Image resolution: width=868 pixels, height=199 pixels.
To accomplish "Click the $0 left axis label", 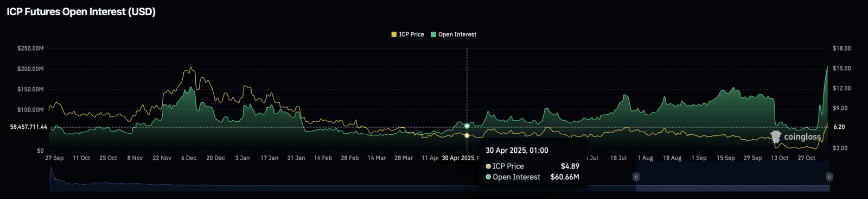I will 40,151.
